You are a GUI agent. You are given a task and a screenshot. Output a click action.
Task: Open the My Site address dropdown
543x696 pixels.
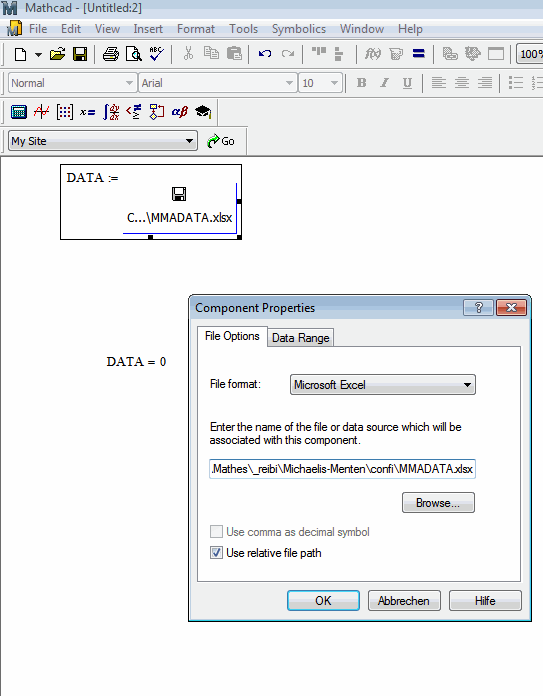tap(190, 141)
